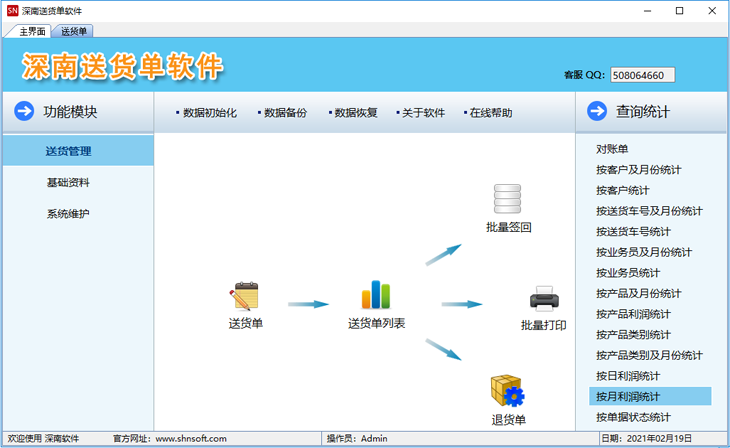Click the 批量签回 database icon
The width and height of the screenshot is (730, 448).
pos(508,198)
